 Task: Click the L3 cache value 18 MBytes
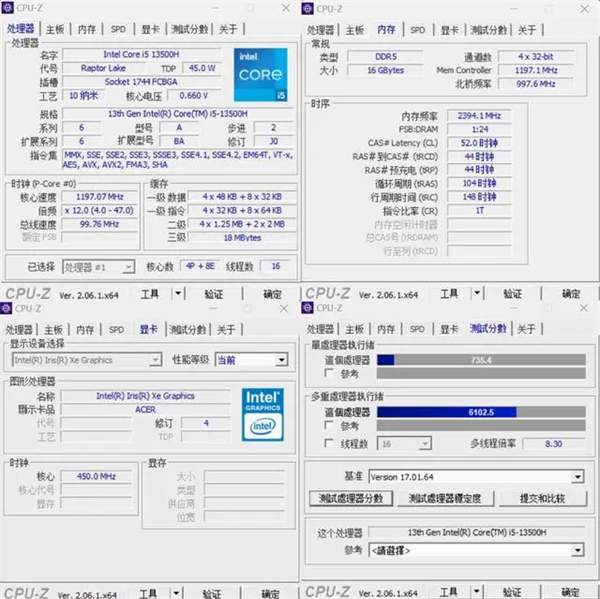(242, 238)
